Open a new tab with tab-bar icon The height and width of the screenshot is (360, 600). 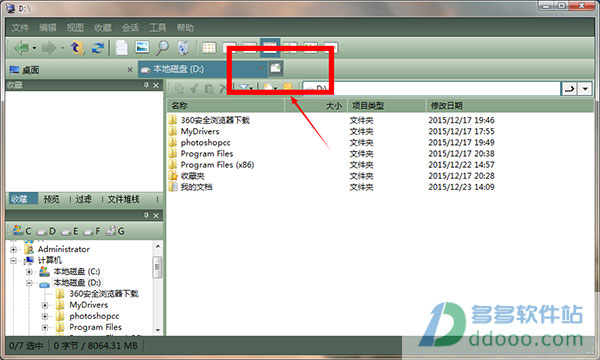pyautogui.click(x=276, y=68)
